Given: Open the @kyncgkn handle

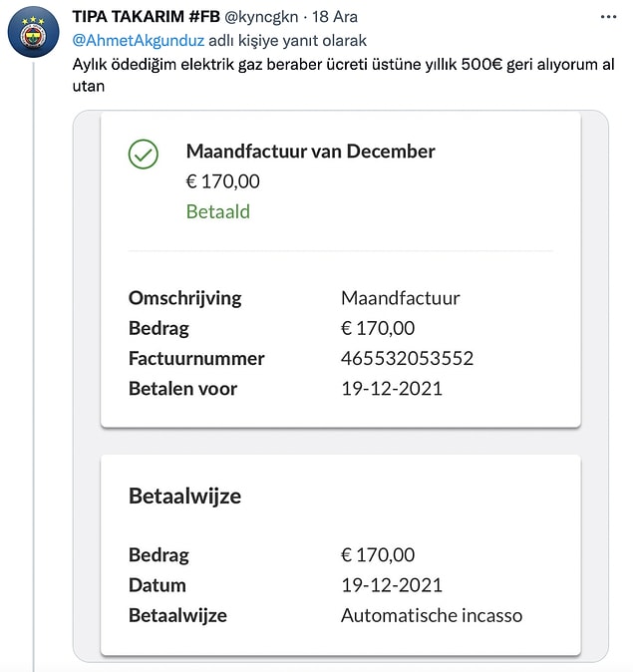Looking at the screenshot, I should [x=261, y=17].
